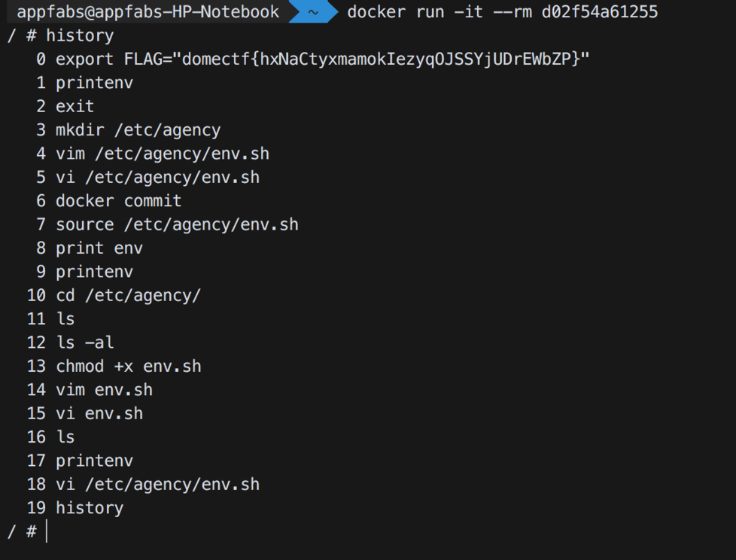
Task: Click the export FLAG history line
Action: tap(321, 59)
